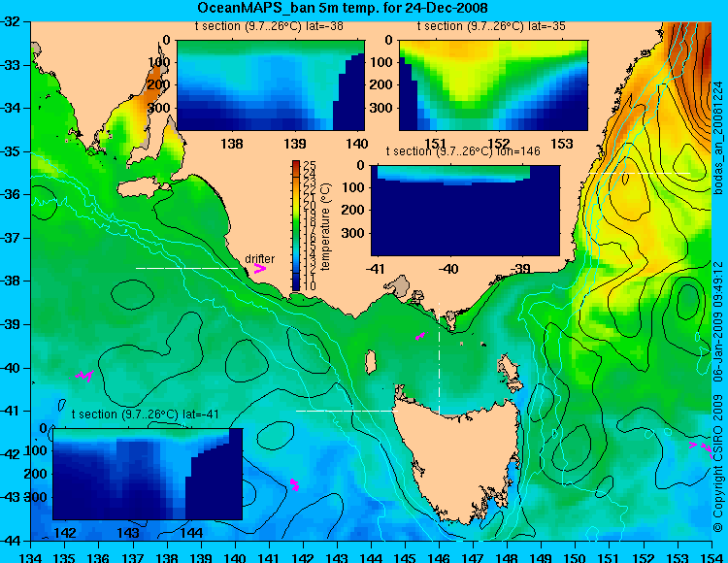The image size is (728, 563).
Task: Click the 't section (9.7..26°C) lat=-38' heading
Action: pyautogui.click(x=269, y=26)
